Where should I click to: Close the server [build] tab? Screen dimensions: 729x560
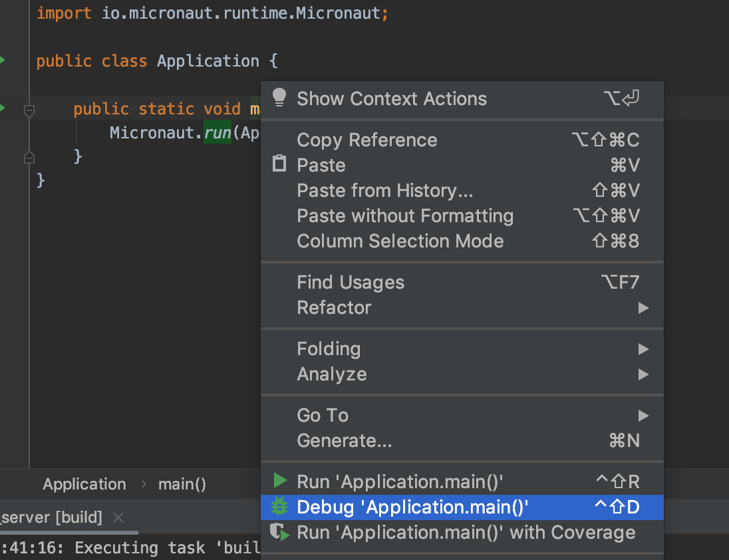pyautogui.click(x=118, y=517)
